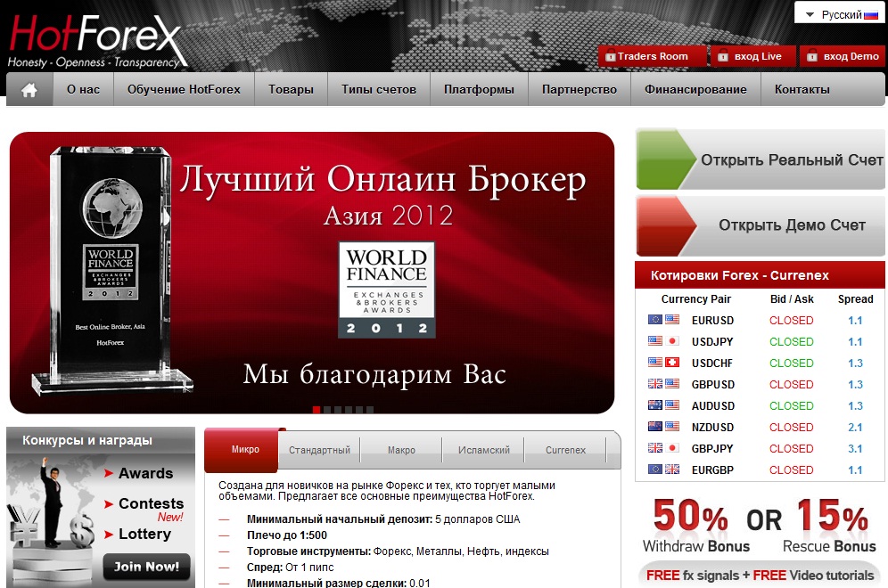Click the AUDUSD flag pair icon

(x=663, y=405)
